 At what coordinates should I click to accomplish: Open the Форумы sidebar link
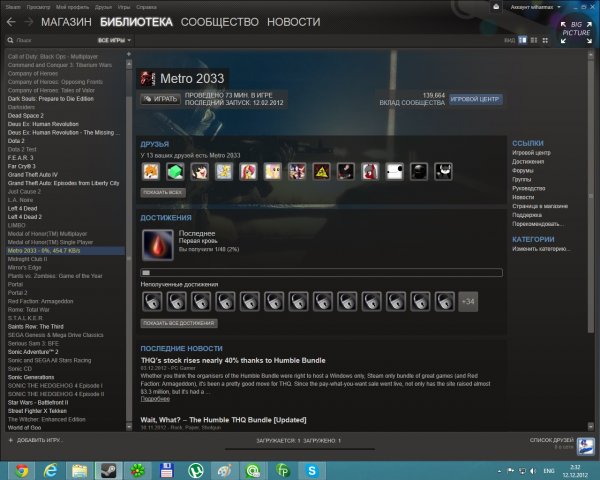click(x=523, y=170)
